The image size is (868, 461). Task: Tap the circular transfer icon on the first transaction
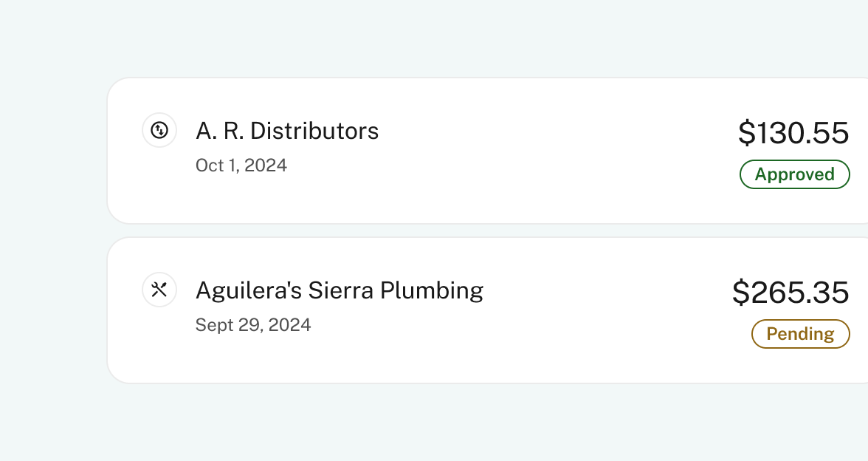[x=159, y=130]
